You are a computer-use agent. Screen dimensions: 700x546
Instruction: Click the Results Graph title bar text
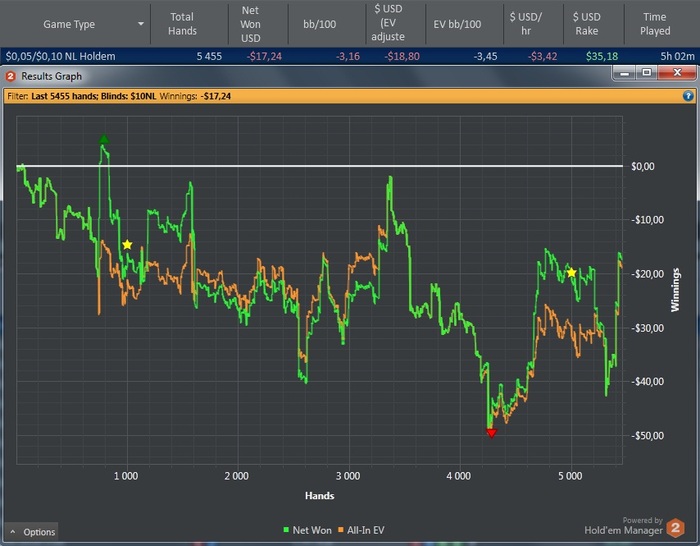tap(51, 76)
